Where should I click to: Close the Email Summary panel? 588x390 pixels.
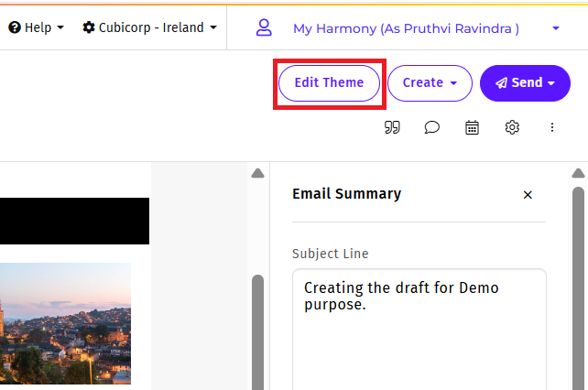pyautogui.click(x=528, y=195)
